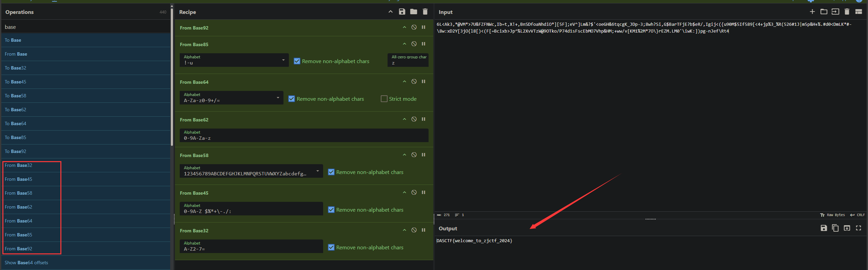Save the recipe using the disk icon
Screen dimensions: 868x270
click(x=402, y=12)
